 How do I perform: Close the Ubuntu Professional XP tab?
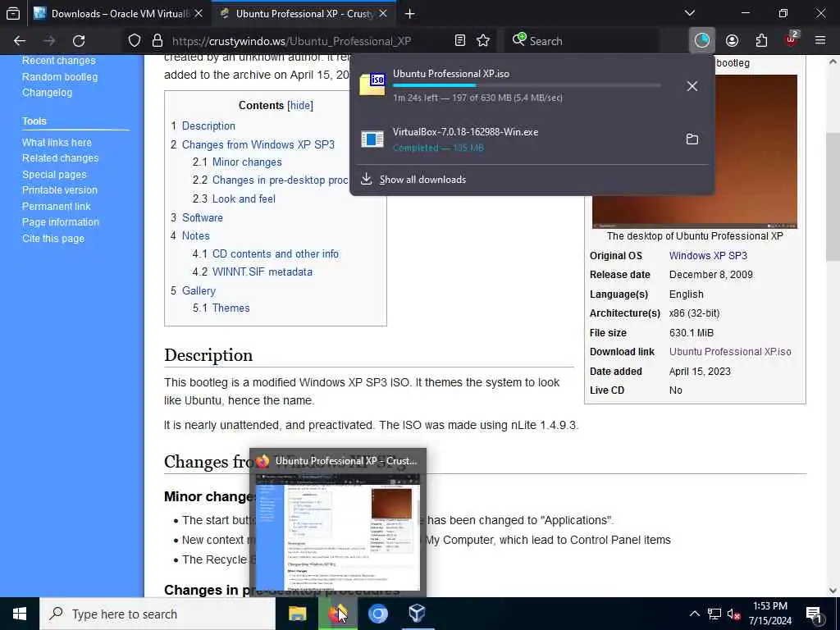pos(383,13)
